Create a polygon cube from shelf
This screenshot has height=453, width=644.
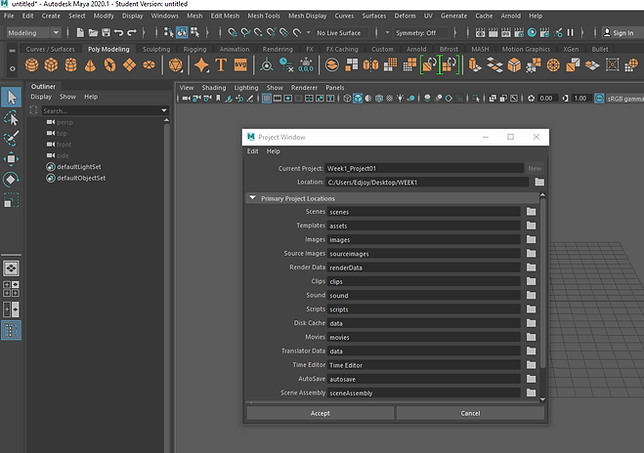[51, 65]
